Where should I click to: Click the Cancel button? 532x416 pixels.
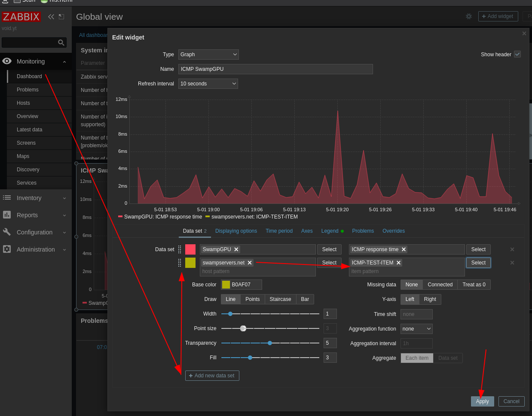(511, 401)
